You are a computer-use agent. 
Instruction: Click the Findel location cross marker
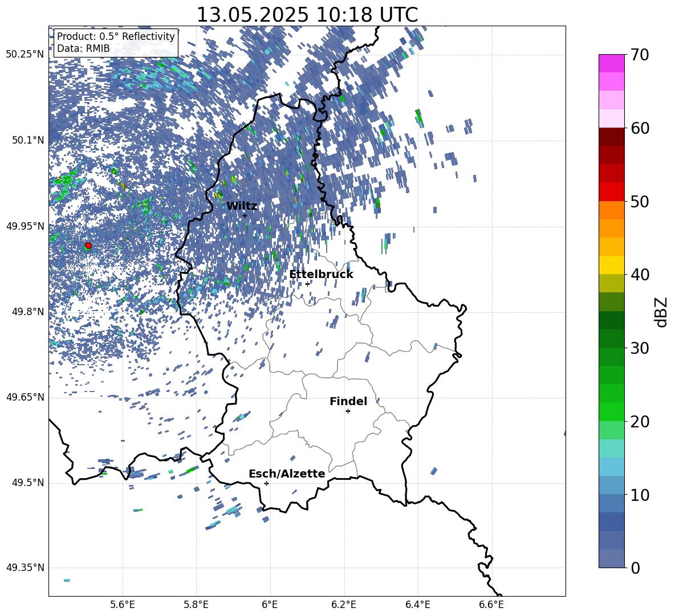pos(348,411)
